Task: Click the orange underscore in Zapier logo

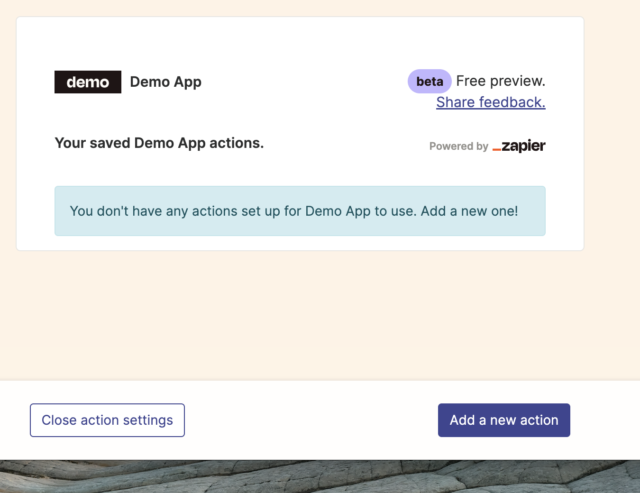Action: [x=496, y=150]
